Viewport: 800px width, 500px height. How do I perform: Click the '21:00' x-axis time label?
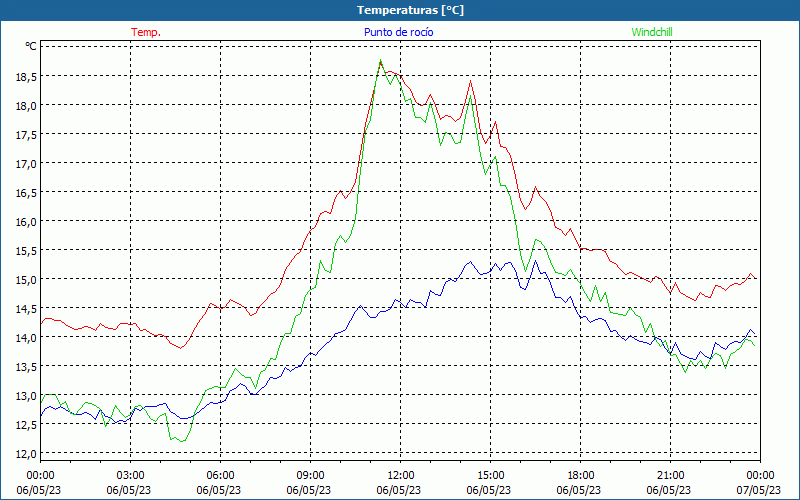pos(670,476)
